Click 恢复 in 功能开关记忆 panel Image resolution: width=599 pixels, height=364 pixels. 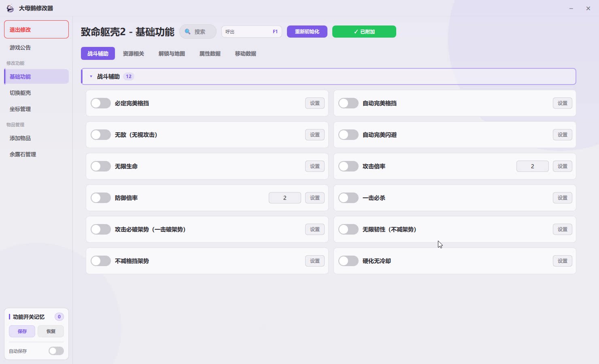[51, 331]
